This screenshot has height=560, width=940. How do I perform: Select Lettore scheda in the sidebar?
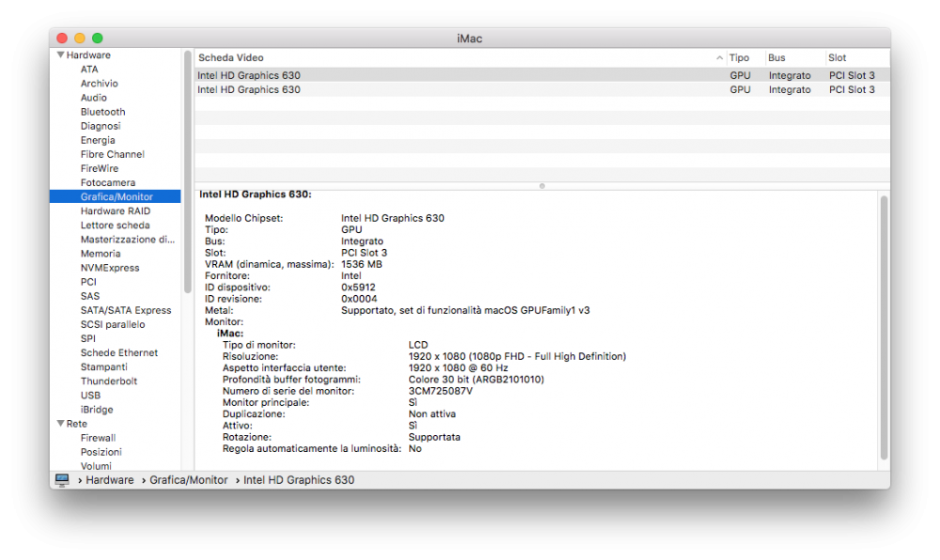coord(115,226)
